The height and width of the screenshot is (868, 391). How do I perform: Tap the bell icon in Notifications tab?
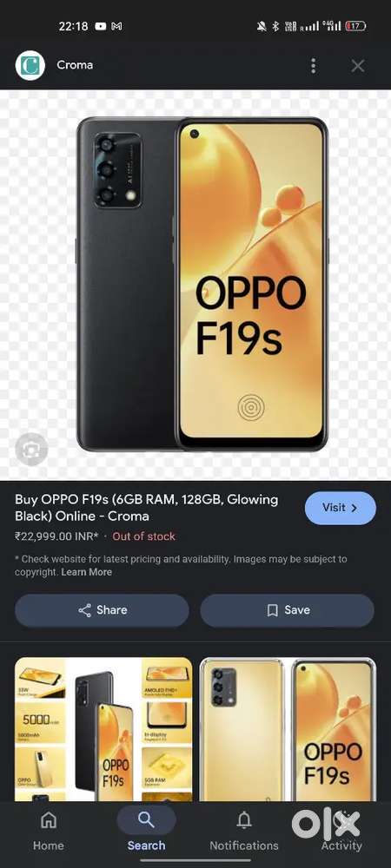click(243, 820)
